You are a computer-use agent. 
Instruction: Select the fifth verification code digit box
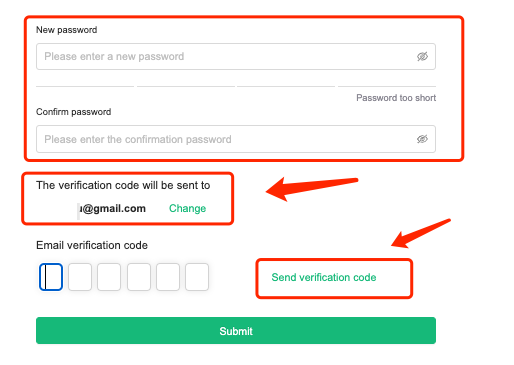[x=168, y=277]
